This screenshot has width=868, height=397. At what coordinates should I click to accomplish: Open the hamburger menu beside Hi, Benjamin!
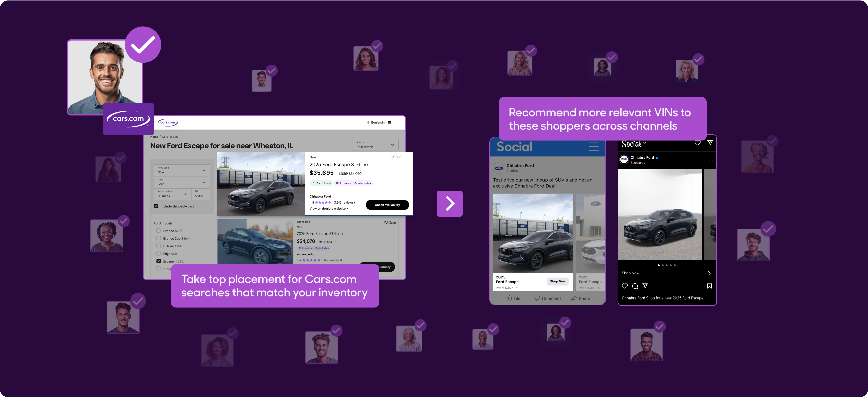point(390,122)
